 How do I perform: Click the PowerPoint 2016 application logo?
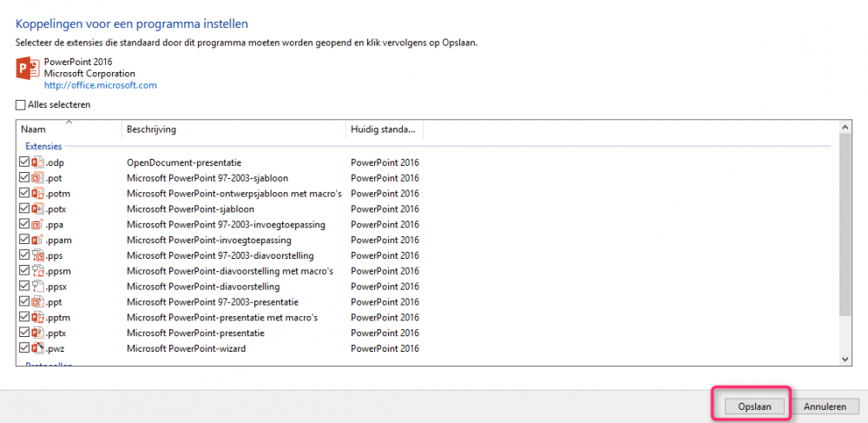coord(28,69)
